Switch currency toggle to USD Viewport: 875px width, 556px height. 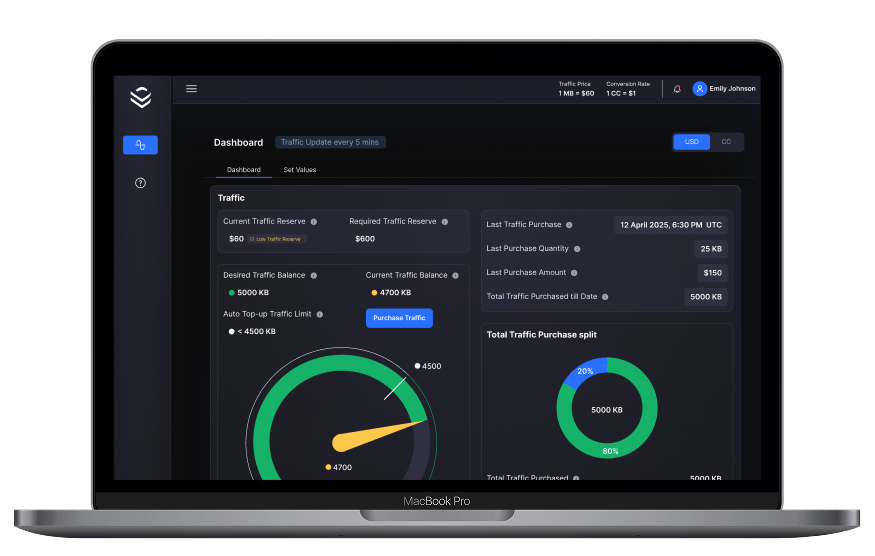[x=691, y=142]
